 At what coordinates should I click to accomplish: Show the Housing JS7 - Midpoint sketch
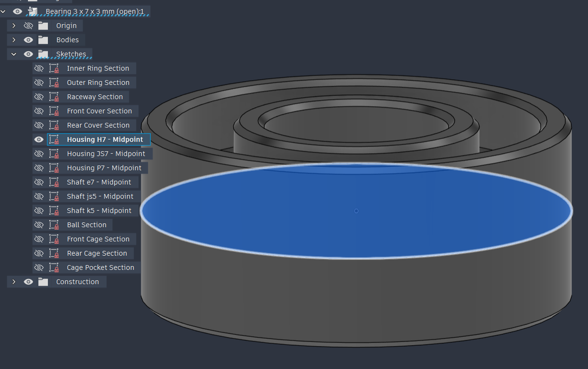[39, 154]
